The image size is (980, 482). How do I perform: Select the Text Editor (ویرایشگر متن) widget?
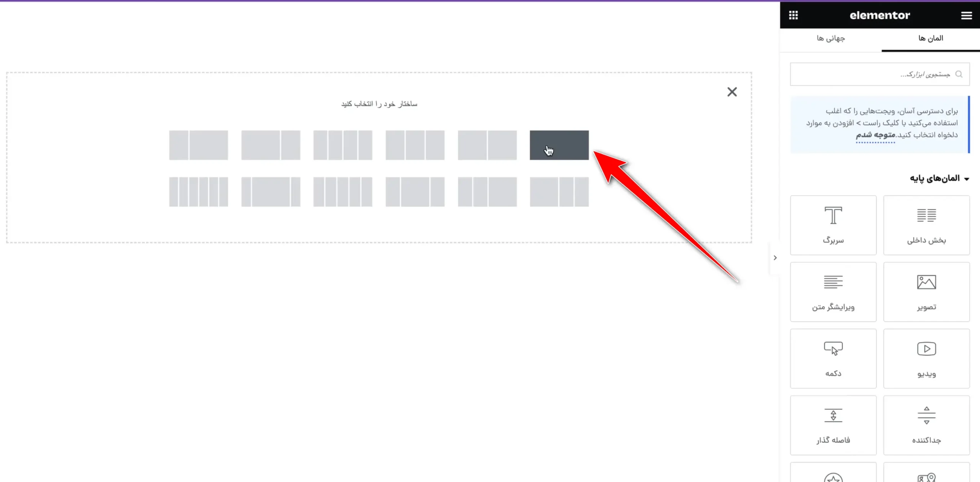pos(833,292)
